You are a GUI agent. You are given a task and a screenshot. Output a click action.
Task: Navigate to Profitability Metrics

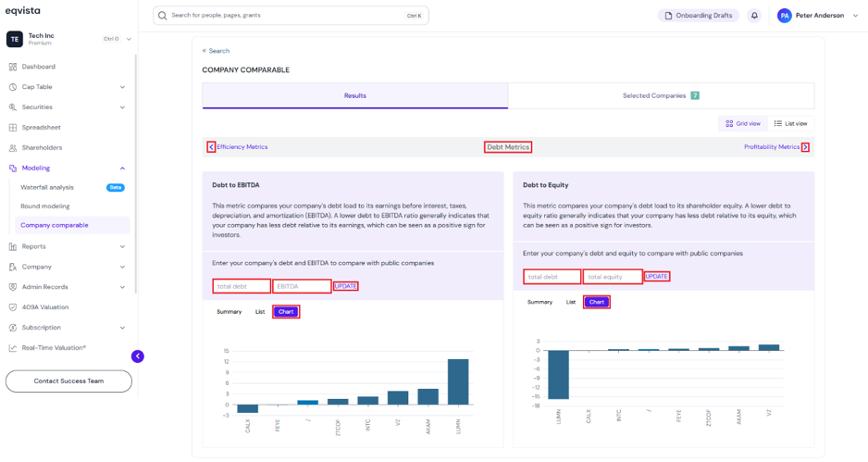(772, 147)
